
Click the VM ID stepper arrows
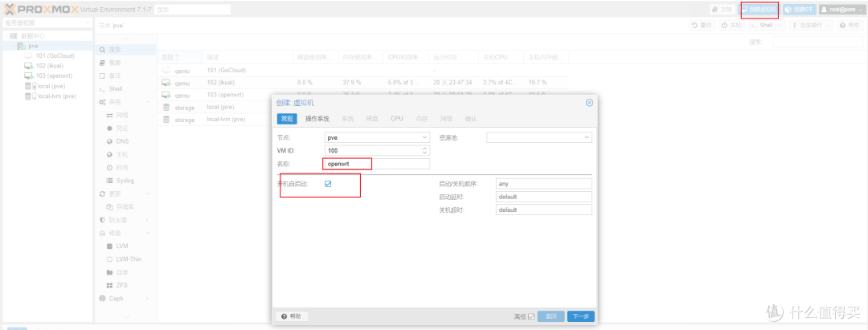[425, 150]
